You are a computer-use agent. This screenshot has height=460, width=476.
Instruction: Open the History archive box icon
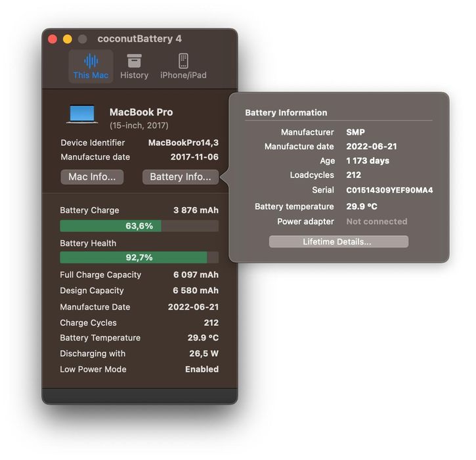134,60
